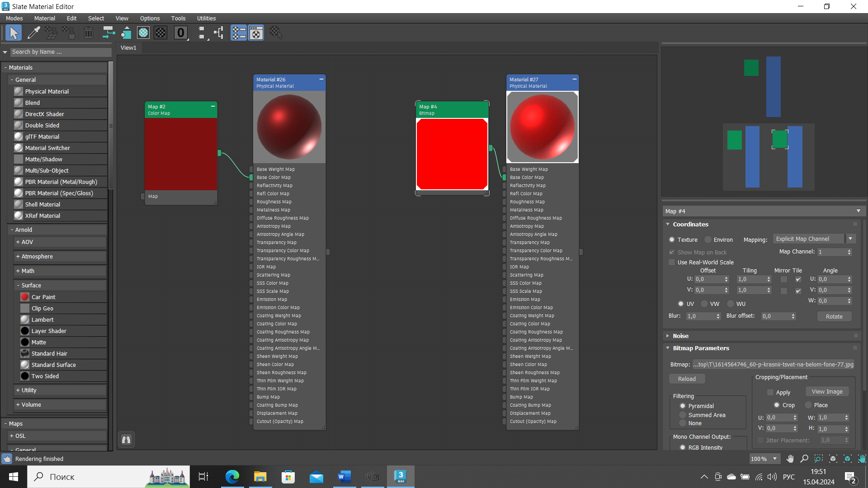Open the Tools menu
The height and width of the screenshot is (488, 868).
pyautogui.click(x=178, y=18)
